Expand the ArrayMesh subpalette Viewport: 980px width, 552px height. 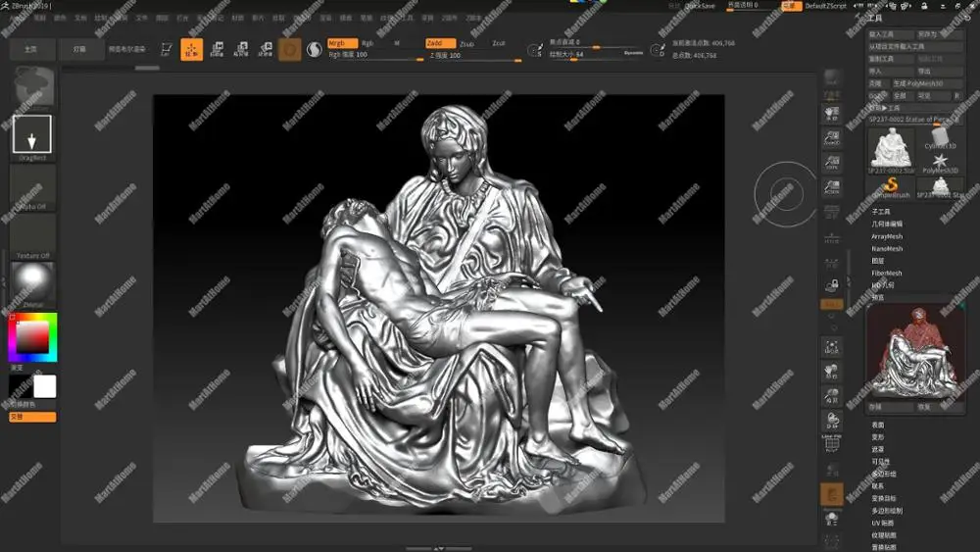(887, 236)
